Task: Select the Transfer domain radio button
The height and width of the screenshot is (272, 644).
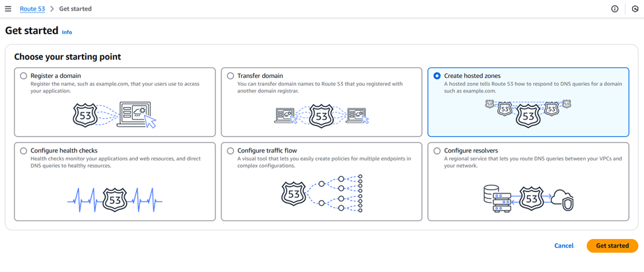Action: click(x=231, y=76)
